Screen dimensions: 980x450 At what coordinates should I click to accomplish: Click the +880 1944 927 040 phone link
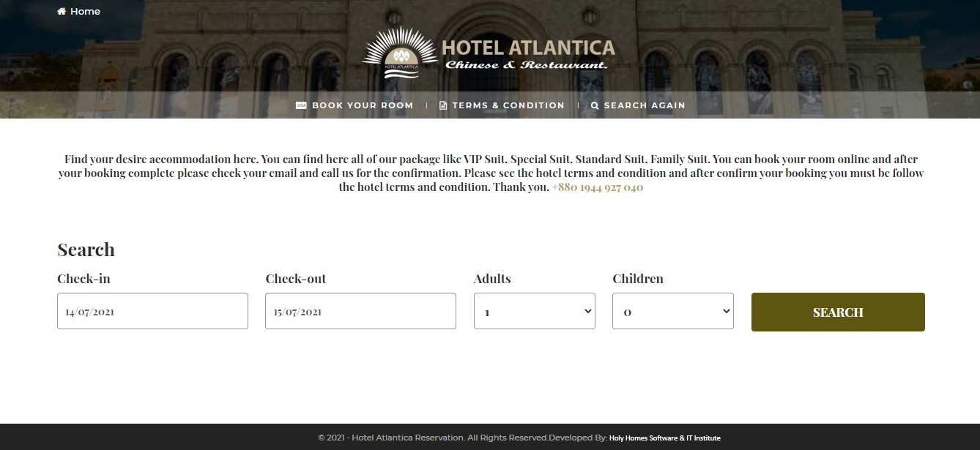[x=597, y=187]
